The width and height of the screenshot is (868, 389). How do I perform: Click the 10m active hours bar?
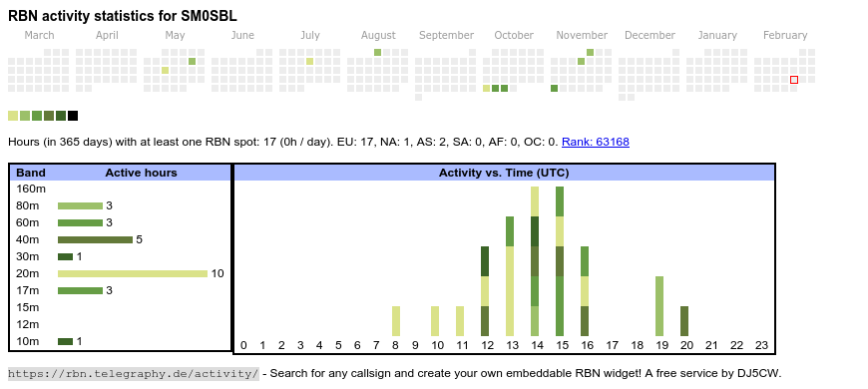[65, 341]
